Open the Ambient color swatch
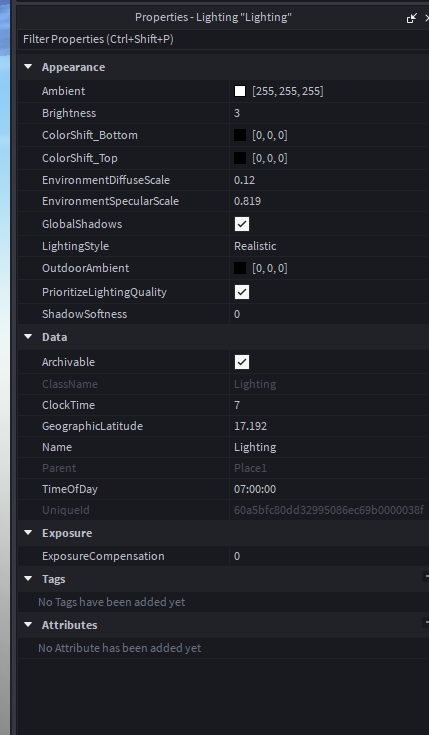The width and height of the screenshot is (429, 735). click(x=240, y=91)
